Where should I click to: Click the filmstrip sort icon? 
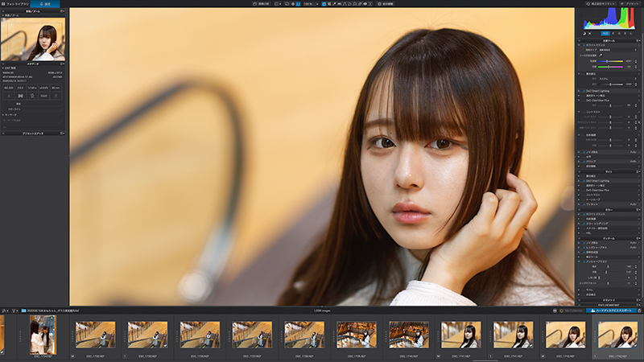pyautogui.click(x=4, y=311)
